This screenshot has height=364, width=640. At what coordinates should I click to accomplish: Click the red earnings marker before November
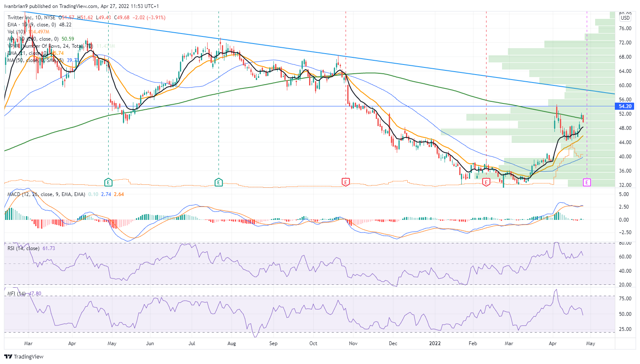[x=346, y=182]
